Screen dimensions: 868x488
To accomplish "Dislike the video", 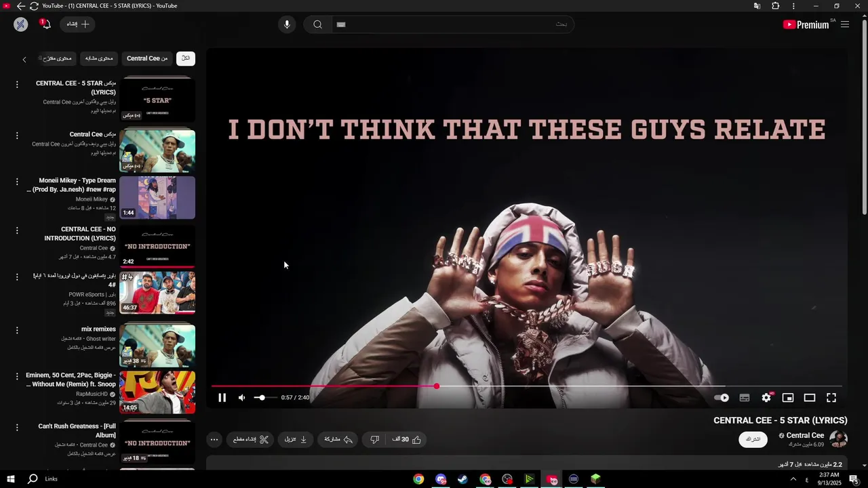I will (x=374, y=439).
